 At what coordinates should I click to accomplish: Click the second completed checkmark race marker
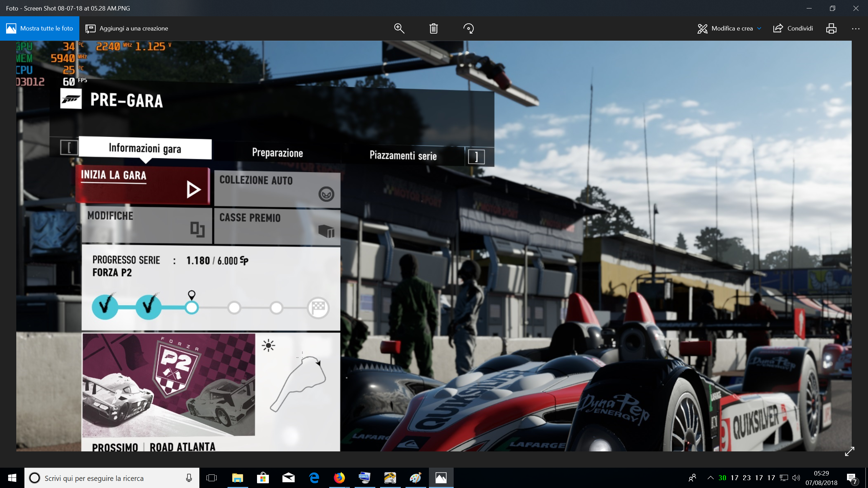(x=149, y=307)
